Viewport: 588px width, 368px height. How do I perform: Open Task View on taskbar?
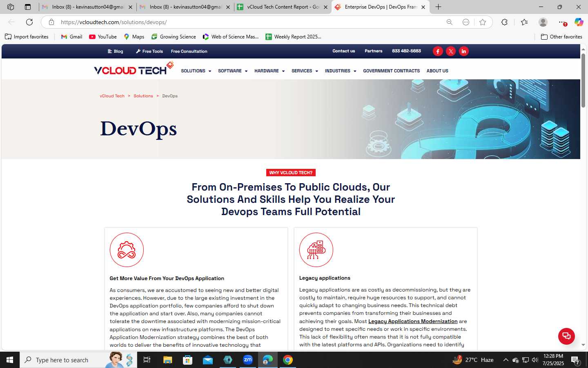(x=147, y=360)
